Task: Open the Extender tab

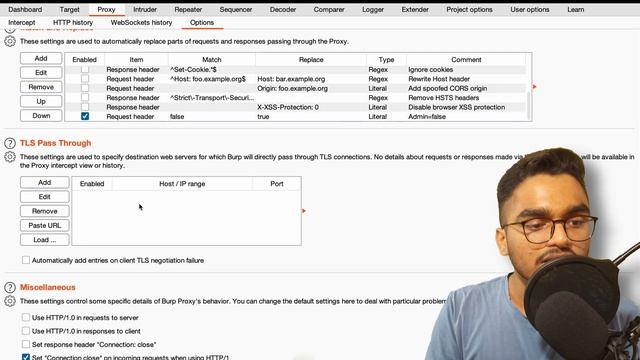Action: 415,9
